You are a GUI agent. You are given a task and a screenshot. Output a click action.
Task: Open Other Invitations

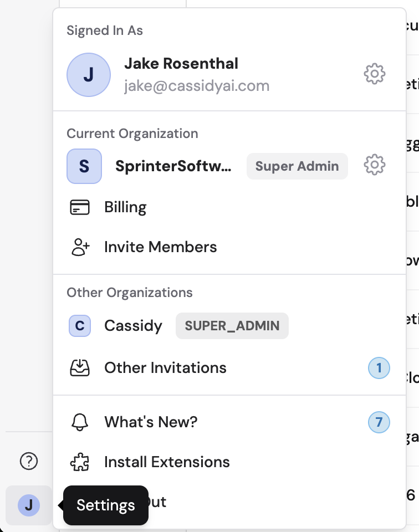pos(165,367)
